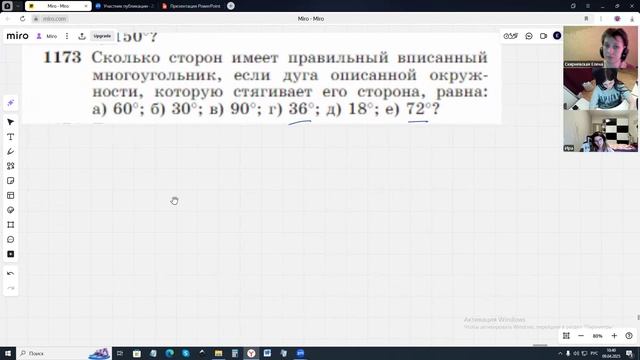
Task: Open Yandex Browser from the taskbar
Action: (x=251, y=353)
